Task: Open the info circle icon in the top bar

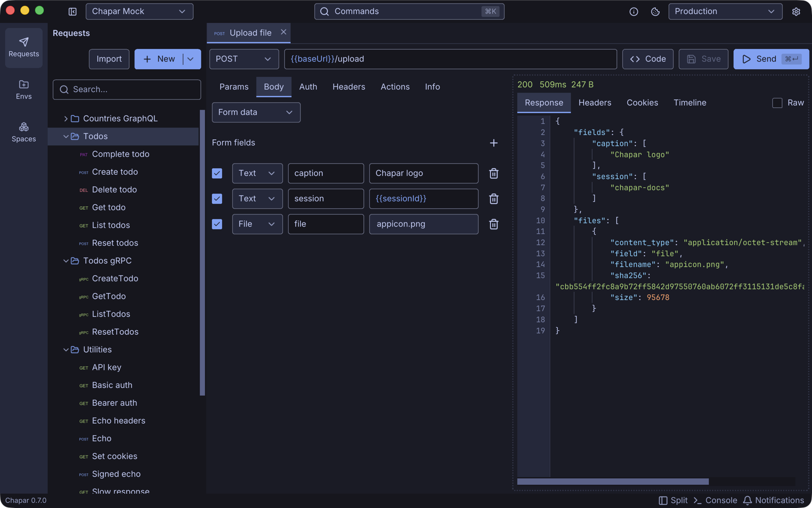Action: (634, 11)
